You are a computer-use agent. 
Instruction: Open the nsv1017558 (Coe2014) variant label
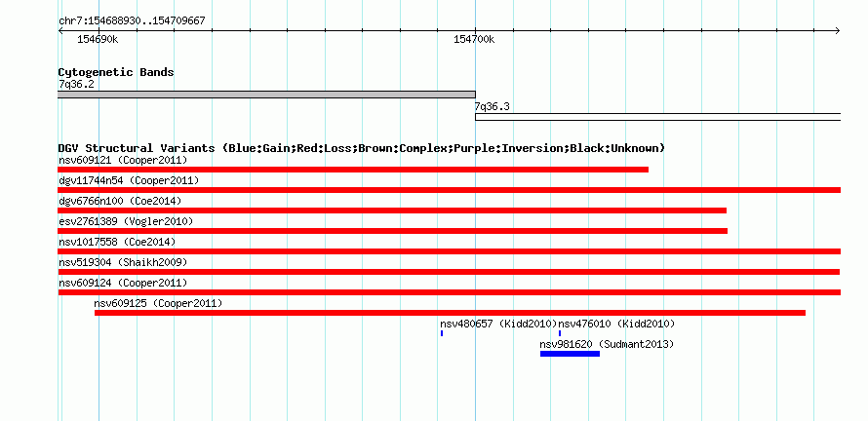117,242
